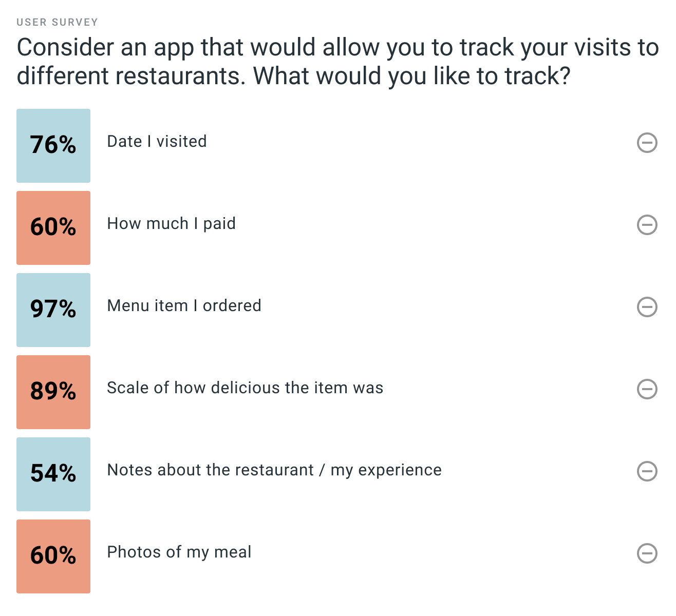
Task: Select the orange 89% tile
Action: click(53, 392)
